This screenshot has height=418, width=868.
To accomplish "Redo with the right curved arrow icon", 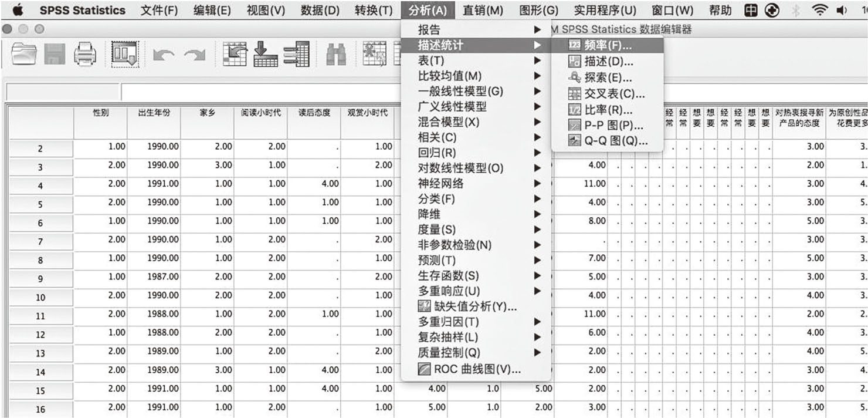I will pos(194,55).
